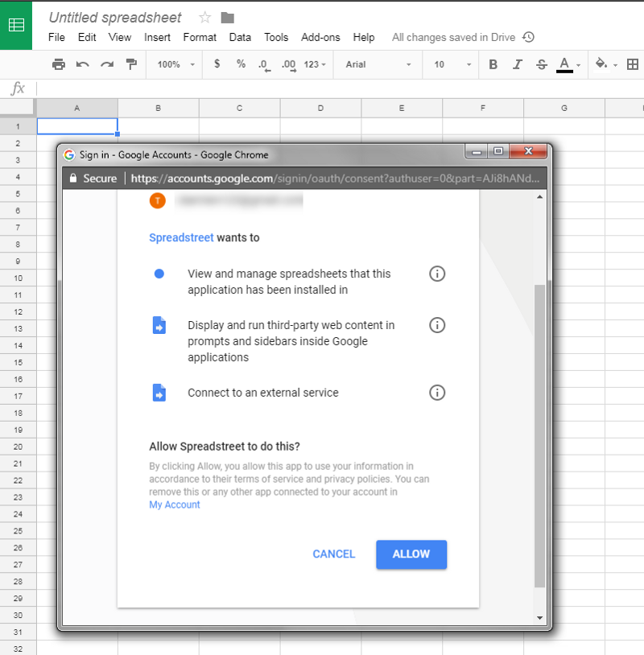This screenshot has height=655, width=644.
Task: Open the Format menu
Action: [200, 37]
